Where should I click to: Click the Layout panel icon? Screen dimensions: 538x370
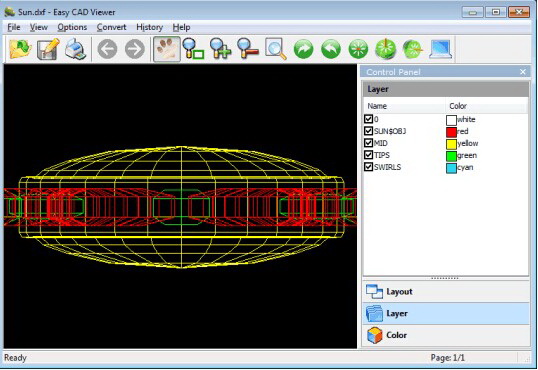374,292
